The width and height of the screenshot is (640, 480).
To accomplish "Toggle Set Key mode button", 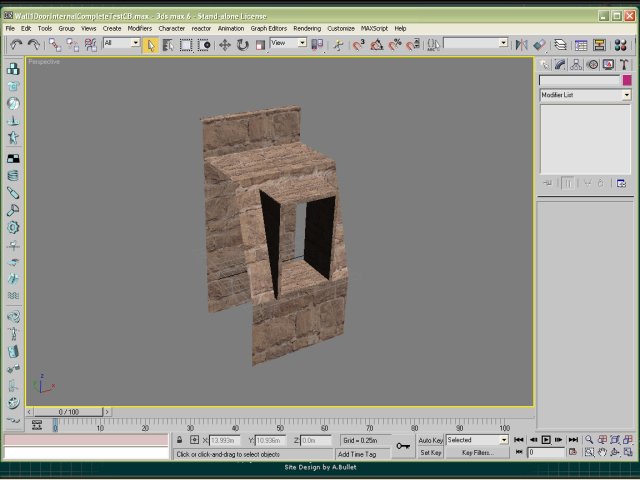I will (430, 453).
